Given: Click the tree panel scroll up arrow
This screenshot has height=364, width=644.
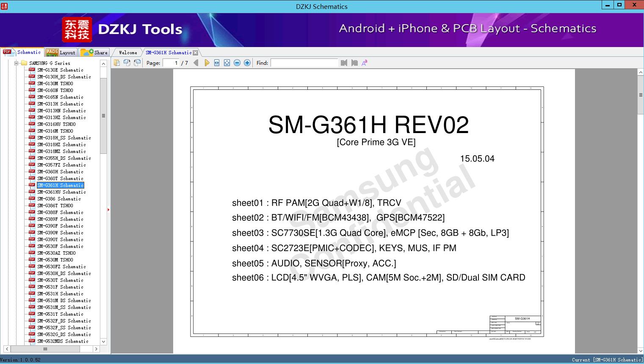Looking at the screenshot, I should pos(103,64).
